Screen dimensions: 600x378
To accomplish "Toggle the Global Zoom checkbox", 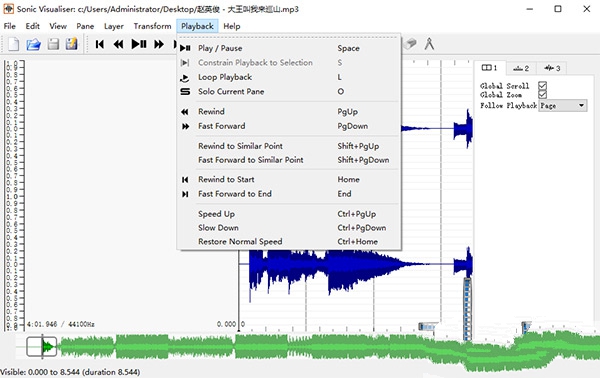I will (x=542, y=94).
